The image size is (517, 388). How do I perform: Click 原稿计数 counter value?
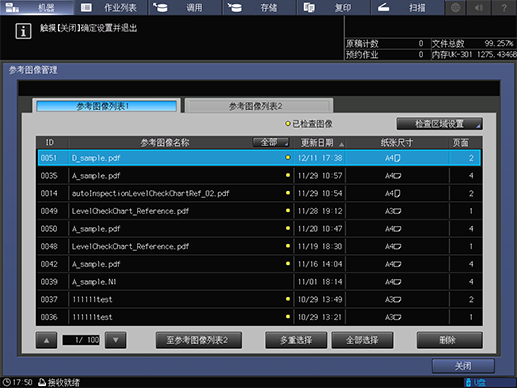(x=421, y=43)
